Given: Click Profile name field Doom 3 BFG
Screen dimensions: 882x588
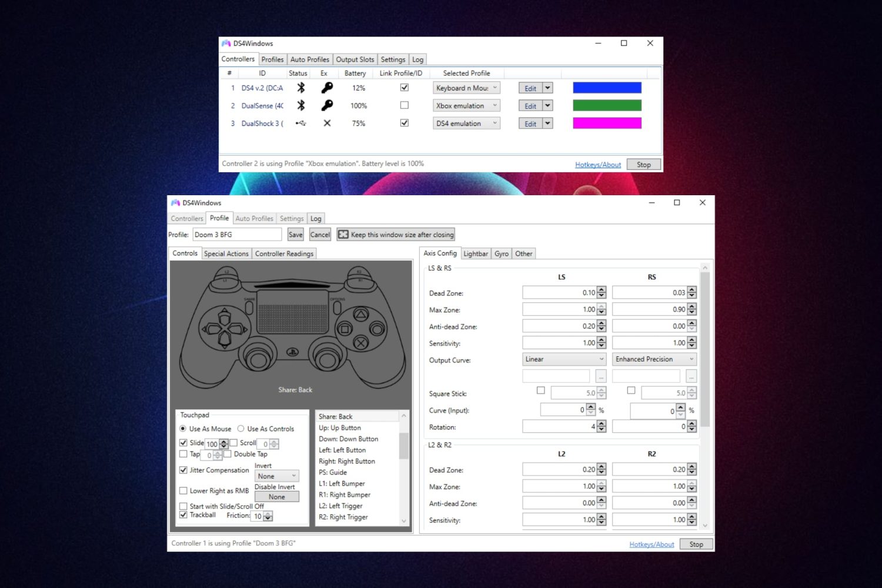Looking at the screenshot, I should click(x=237, y=235).
